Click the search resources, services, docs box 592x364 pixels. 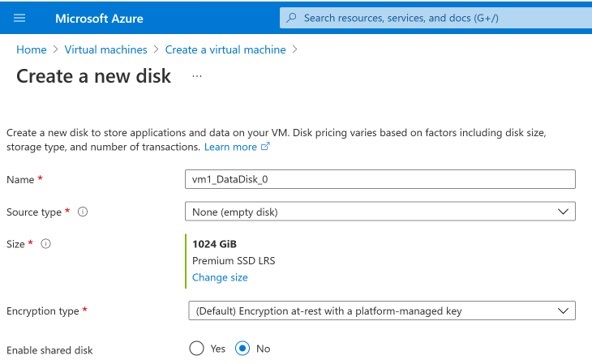tap(436, 18)
